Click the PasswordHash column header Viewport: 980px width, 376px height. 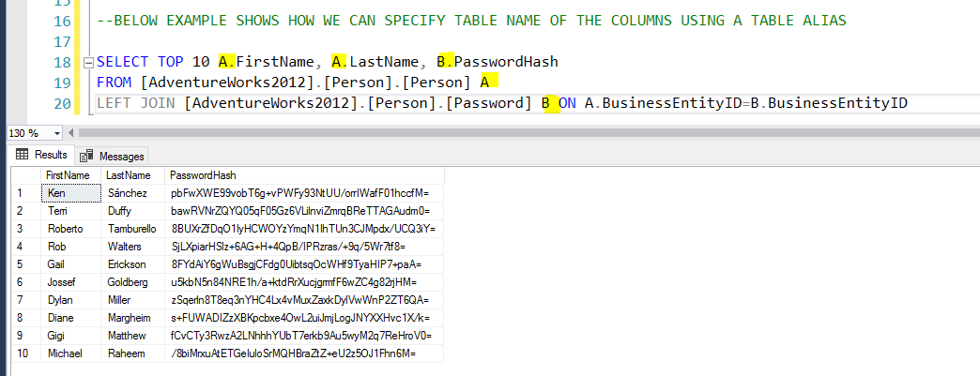(304, 175)
